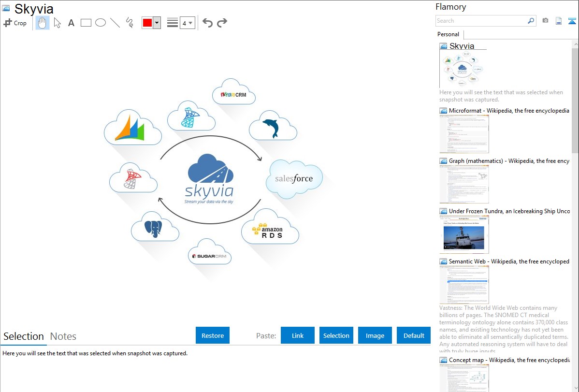Activate the hand pan tool
Screen dimensions: 579x392
pos(43,23)
